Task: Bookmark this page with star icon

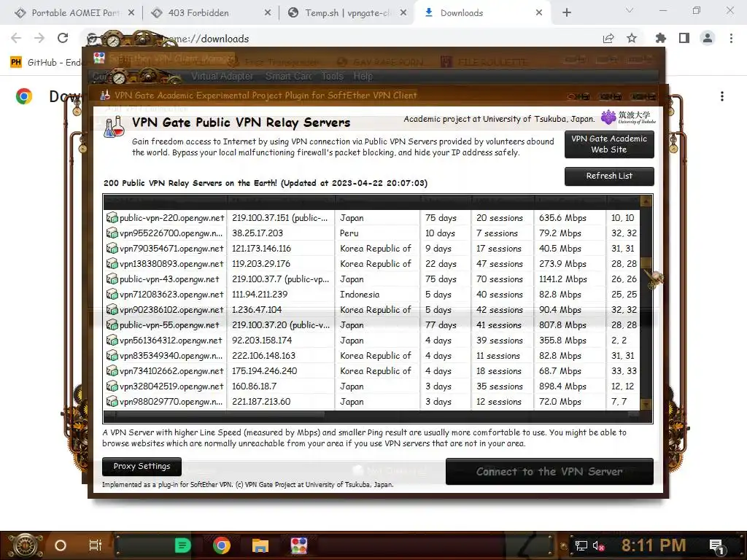Action: click(x=632, y=38)
